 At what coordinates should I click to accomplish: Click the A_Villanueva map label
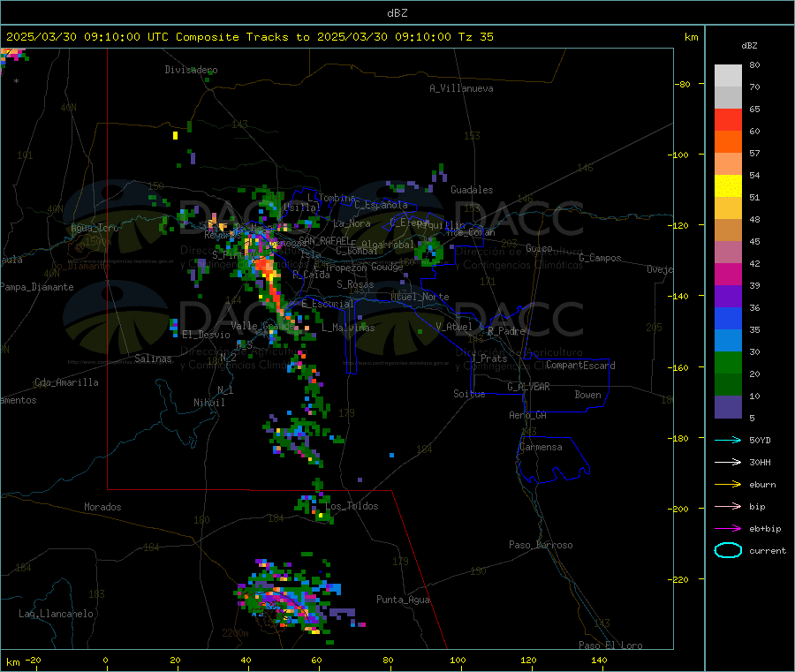click(x=461, y=88)
